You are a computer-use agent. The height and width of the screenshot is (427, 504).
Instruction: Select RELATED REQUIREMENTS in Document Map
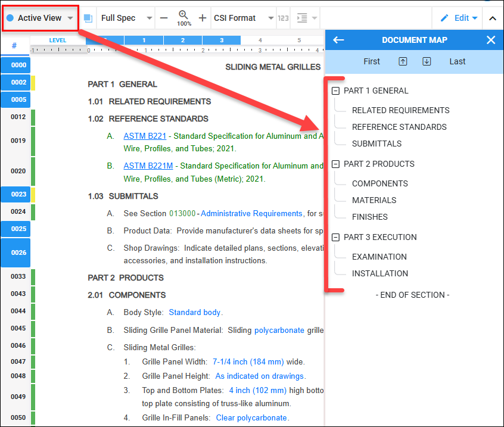(400, 110)
